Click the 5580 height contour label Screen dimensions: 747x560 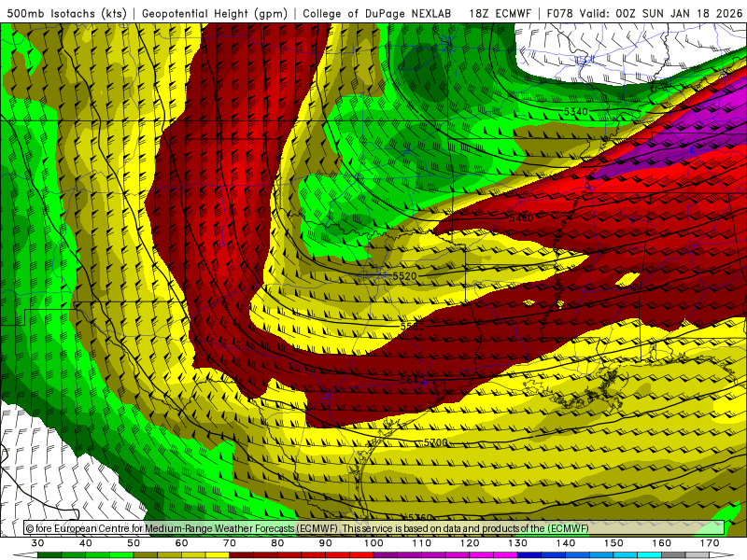pyautogui.click(x=412, y=326)
